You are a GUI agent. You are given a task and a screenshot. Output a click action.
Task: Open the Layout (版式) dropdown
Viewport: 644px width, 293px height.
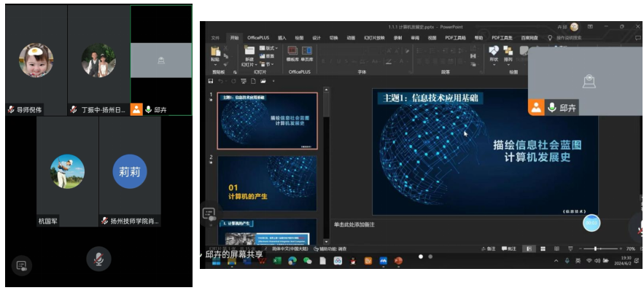pos(268,48)
